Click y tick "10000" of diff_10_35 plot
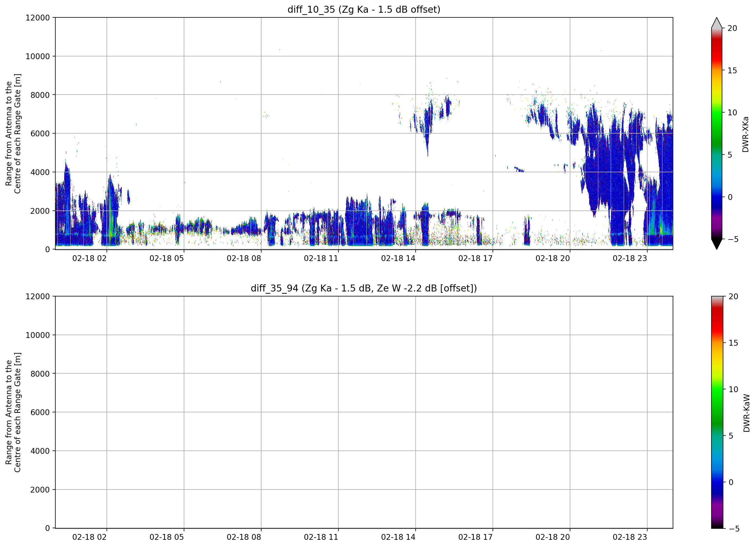Viewport: 756px width, 547px height. click(38, 56)
